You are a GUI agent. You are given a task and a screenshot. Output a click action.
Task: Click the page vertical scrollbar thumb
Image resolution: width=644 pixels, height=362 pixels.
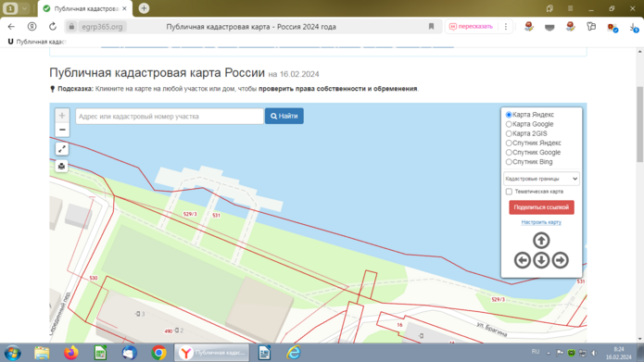[x=639, y=124]
